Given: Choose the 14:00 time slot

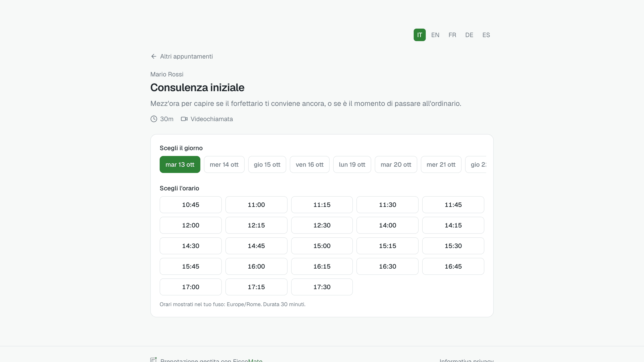Looking at the screenshot, I should (388, 225).
